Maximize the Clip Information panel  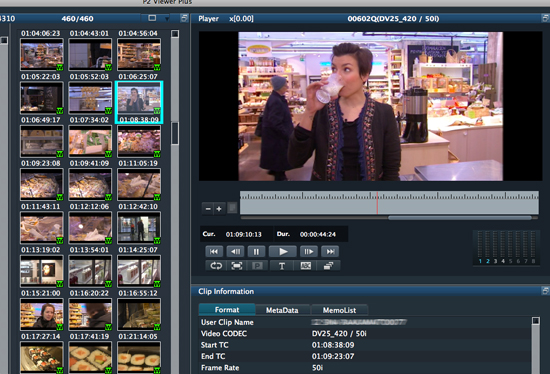tap(545, 290)
